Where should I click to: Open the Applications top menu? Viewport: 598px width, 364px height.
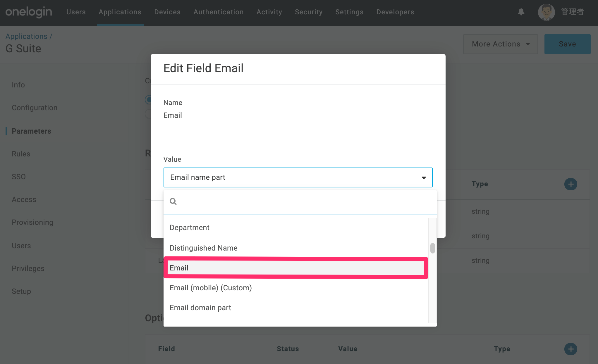[120, 12]
